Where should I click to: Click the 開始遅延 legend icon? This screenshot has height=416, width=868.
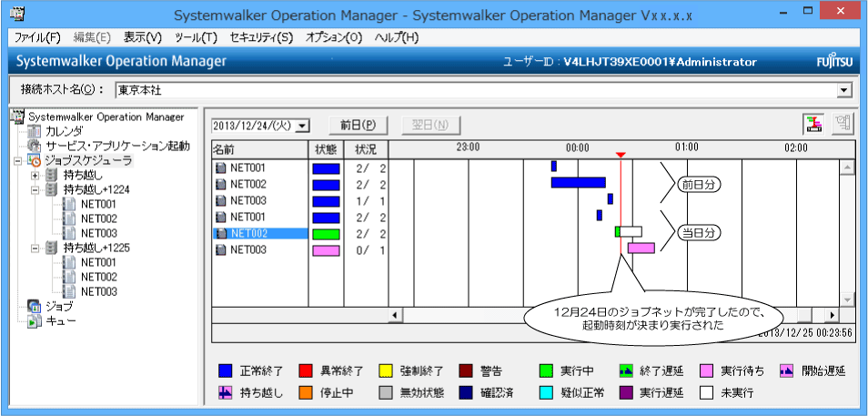(786, 371)
